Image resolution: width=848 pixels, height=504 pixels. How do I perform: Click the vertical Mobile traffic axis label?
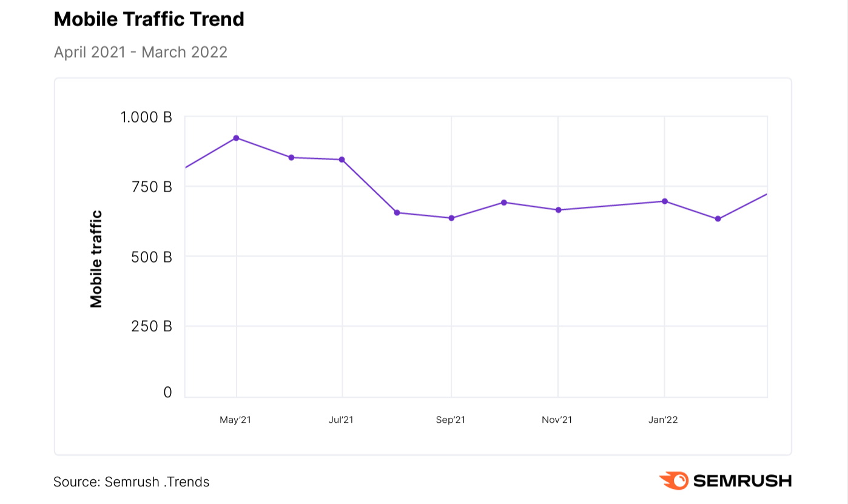point(96,259)
